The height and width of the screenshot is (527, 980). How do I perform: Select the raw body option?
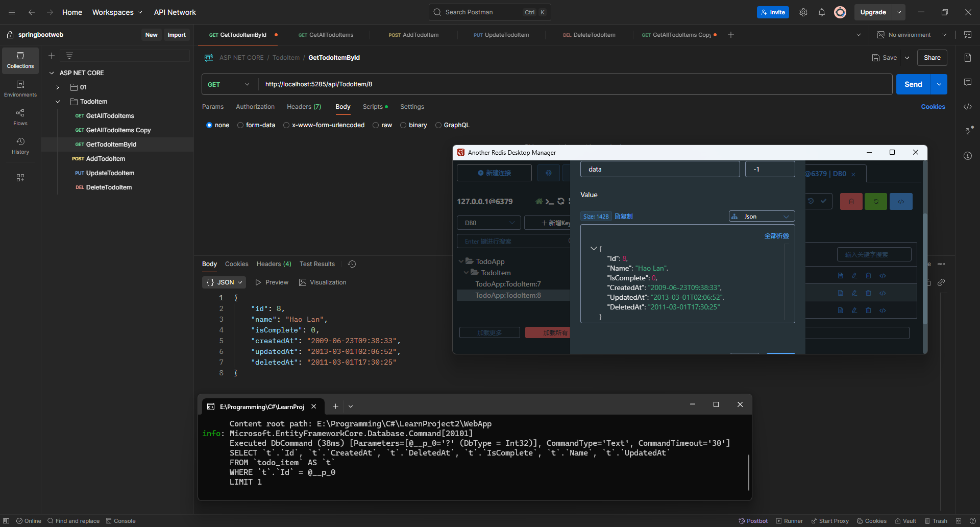point(376,125)
